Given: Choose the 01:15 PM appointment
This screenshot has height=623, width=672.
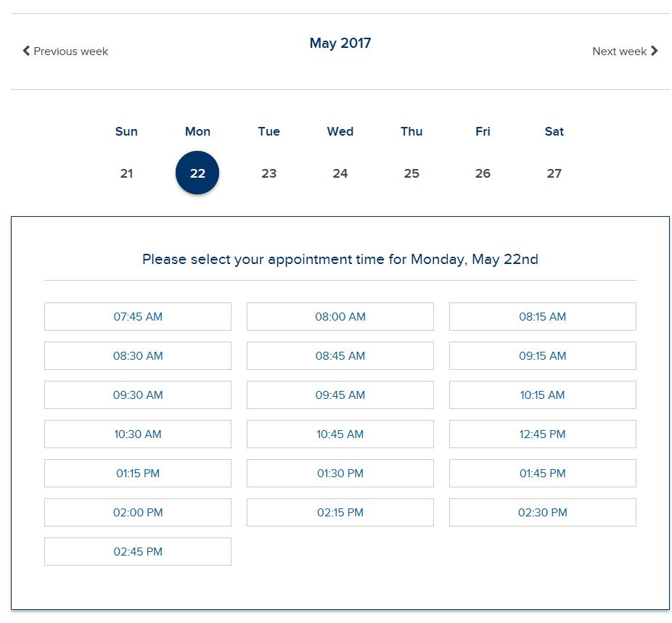Looking at the screenshot, I should 138,473.
